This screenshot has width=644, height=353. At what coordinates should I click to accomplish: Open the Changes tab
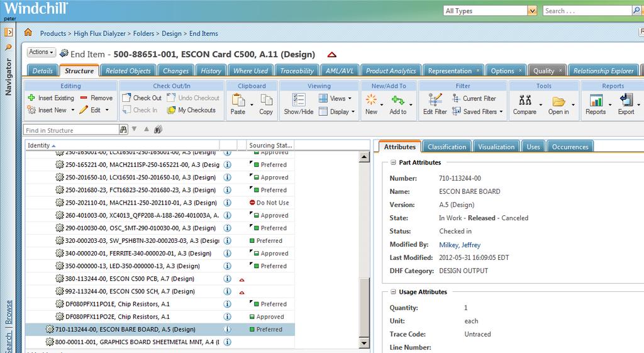(x=176, y=70)
